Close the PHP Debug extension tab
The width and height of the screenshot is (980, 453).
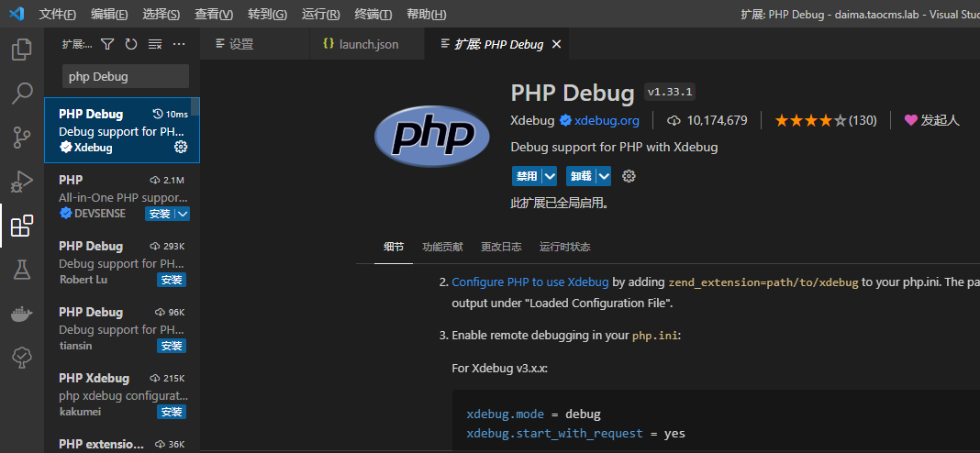pos(557,44)
